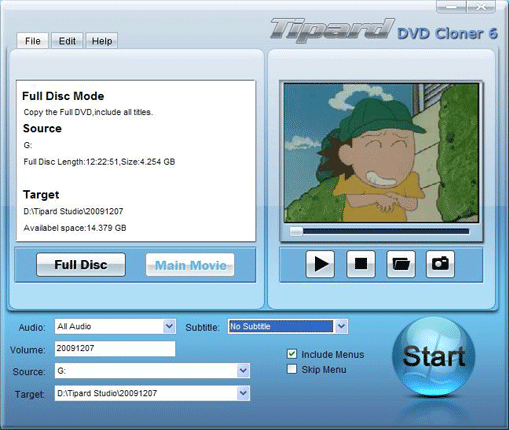Switch to Main Movie mode
This screenshot has width=509, height=430.
click(x=190, y=265)
